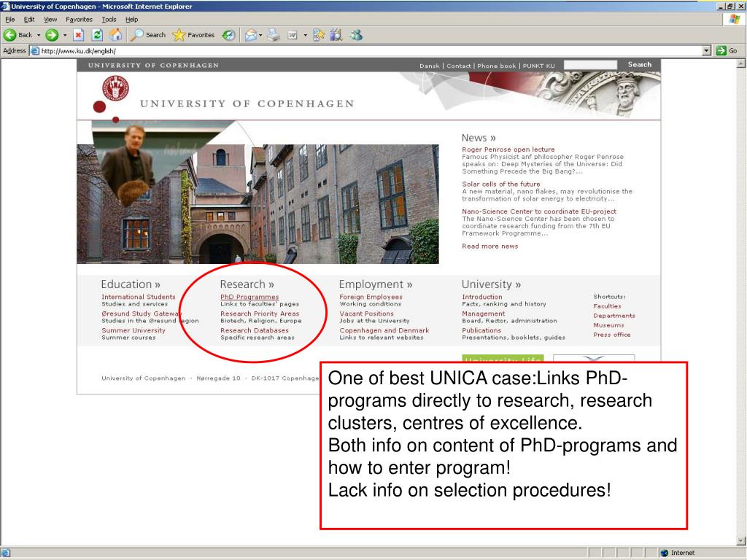747x560 pixels.
Task: Open PhD Programmes link
Action: pos(249,297)
